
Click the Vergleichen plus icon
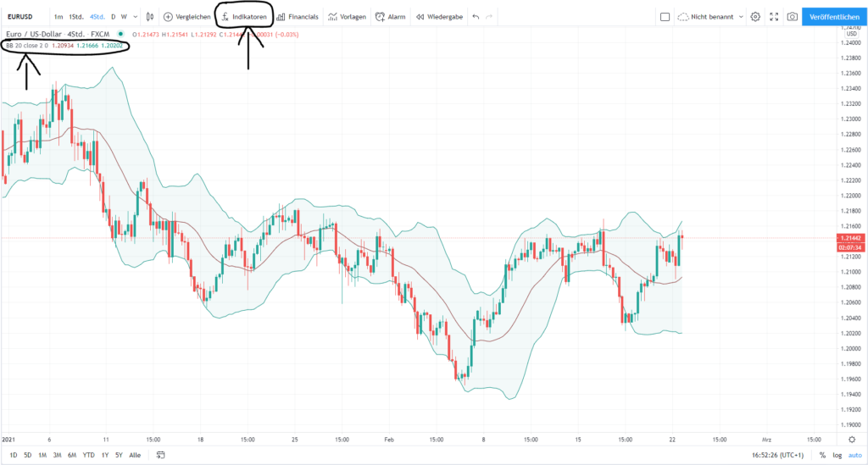[x=168, y=16]
